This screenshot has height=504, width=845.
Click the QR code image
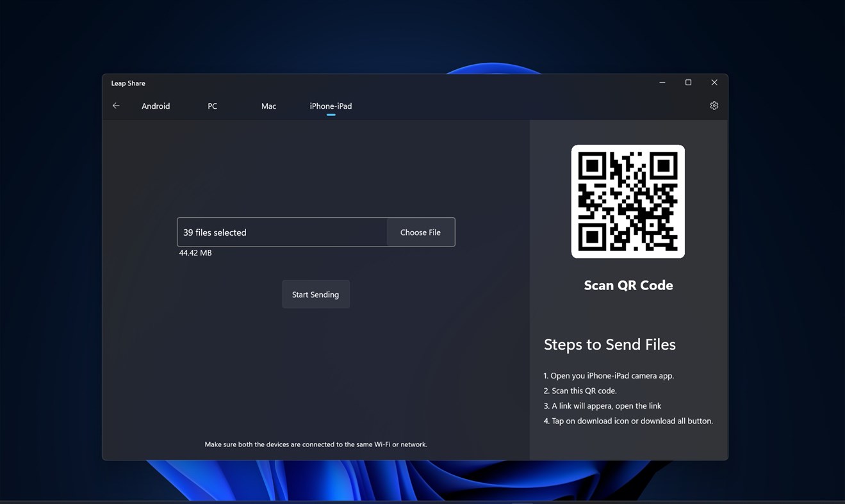(x=628, y=201)
